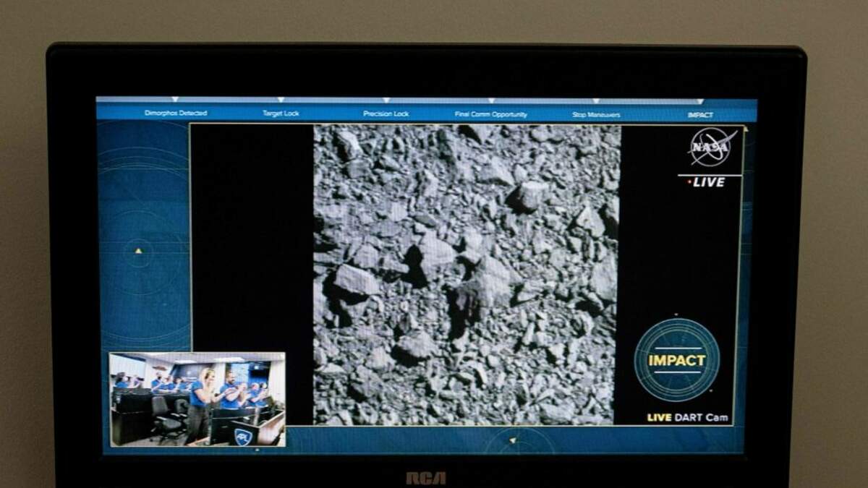Select the Dimorphos Detected milestone label
The image size is (868, 488).
(175, 114)
